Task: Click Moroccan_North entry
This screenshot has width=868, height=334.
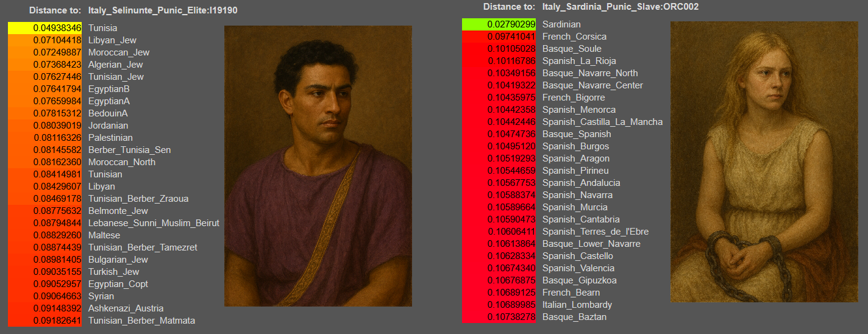Action: tap(122, 162)
